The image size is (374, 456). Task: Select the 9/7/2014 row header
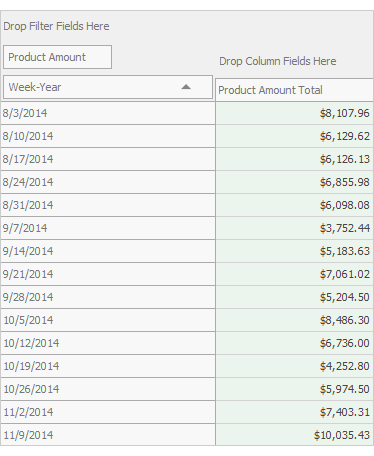(108, 228)
